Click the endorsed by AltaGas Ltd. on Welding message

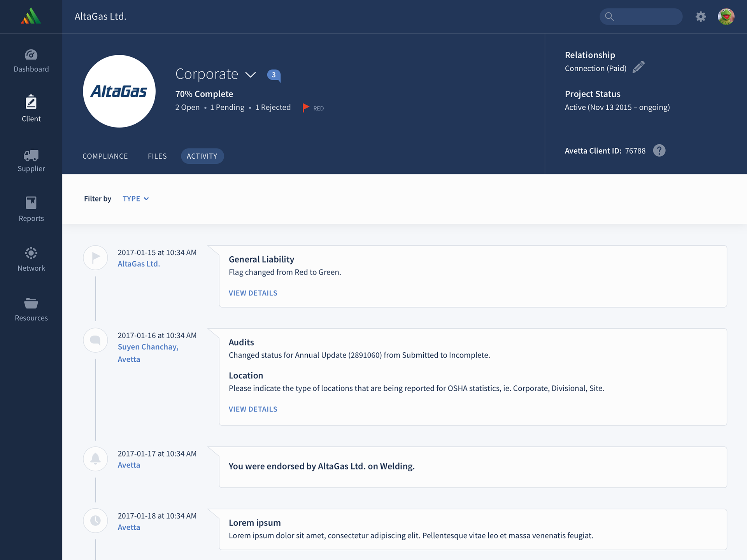[x=322, y=466]
